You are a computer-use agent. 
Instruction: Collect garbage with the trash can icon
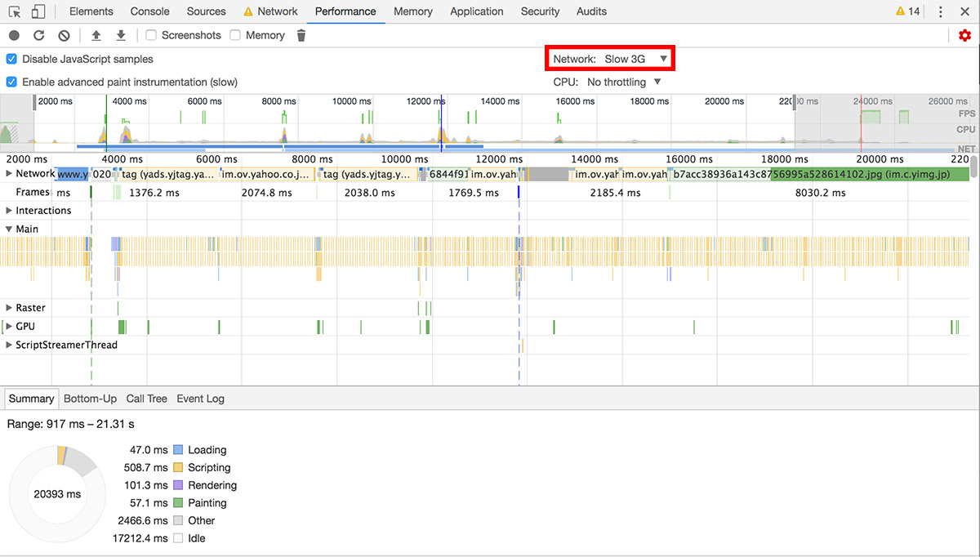(x=301, y=35)
